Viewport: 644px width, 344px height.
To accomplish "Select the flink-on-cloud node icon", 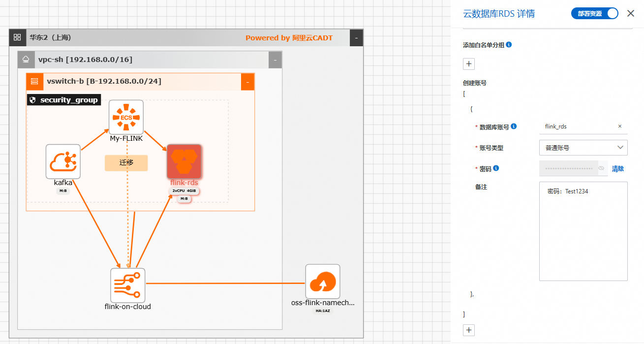I will 128,285.
